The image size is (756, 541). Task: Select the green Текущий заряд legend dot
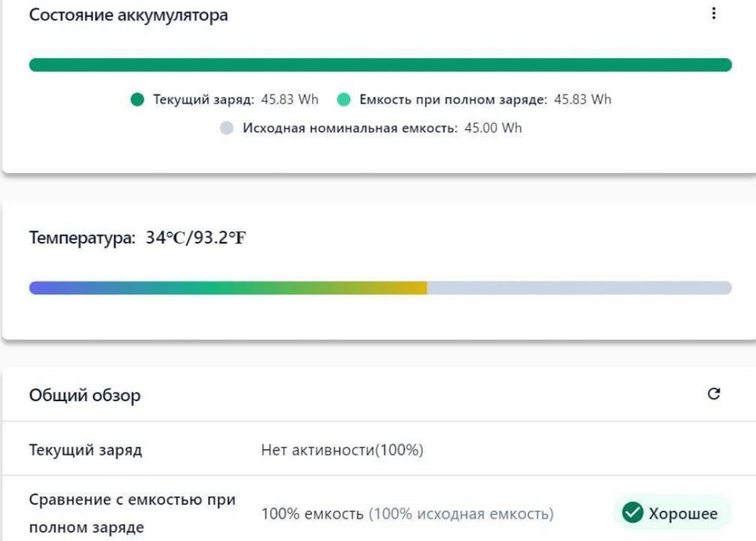pyautogui.click(x=138, y=98)
